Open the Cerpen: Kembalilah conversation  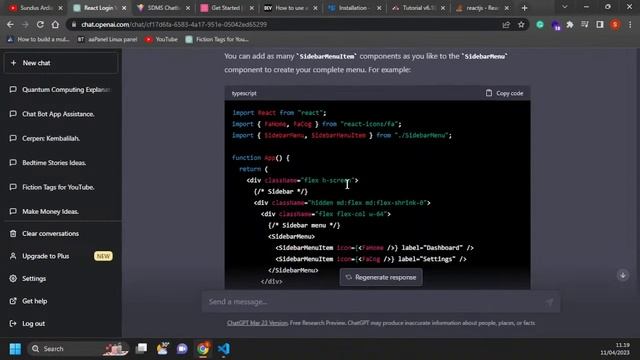click(x=61, y=138)
